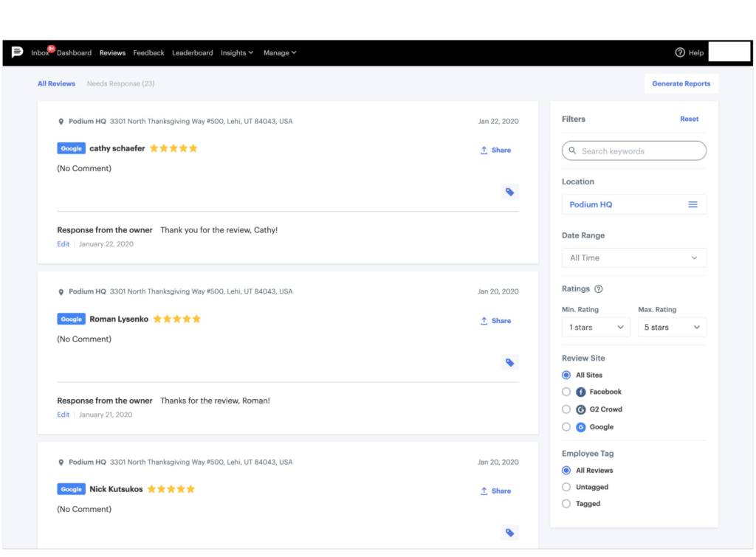Click Google badge beside cathy schaefer
756x557 pixels.
72,148
